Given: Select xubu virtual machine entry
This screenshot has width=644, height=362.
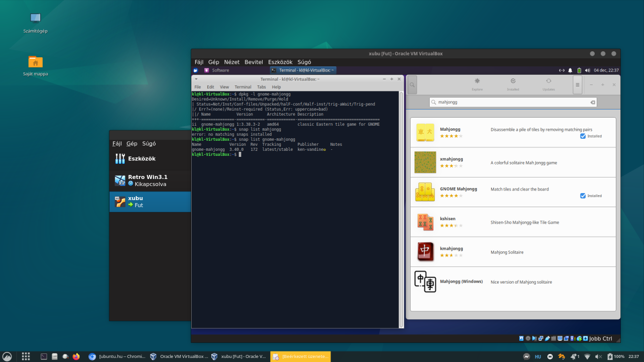Looking at the screenshot, I should (150, 202).
